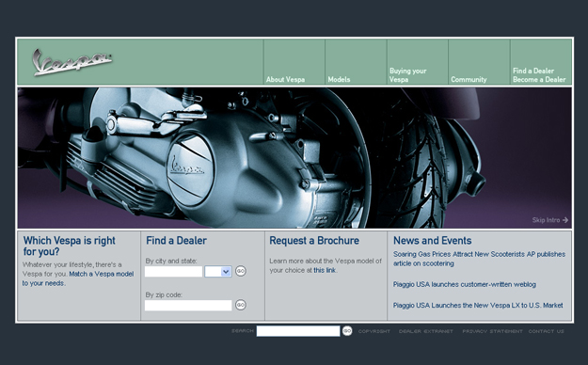Viewport: 588px width, 365px height.
Task: Click the city and state input field
Action: pyautogui.click(x=174, y=271)
